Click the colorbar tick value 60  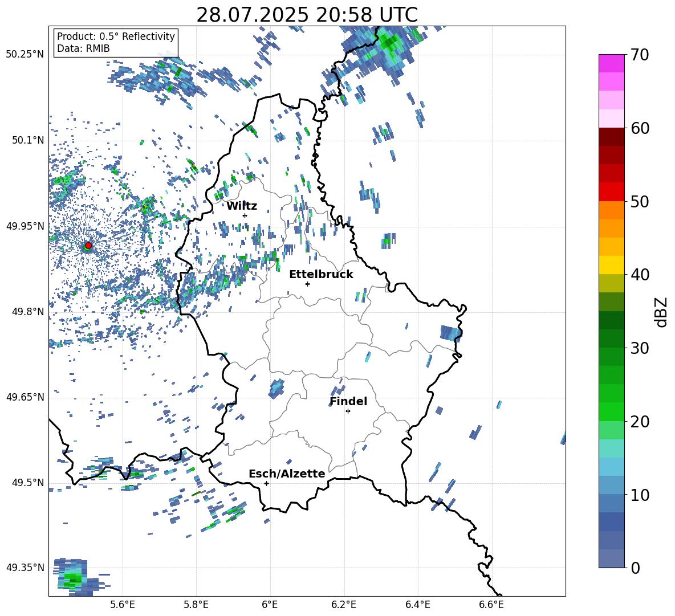(x=640, y=128)
